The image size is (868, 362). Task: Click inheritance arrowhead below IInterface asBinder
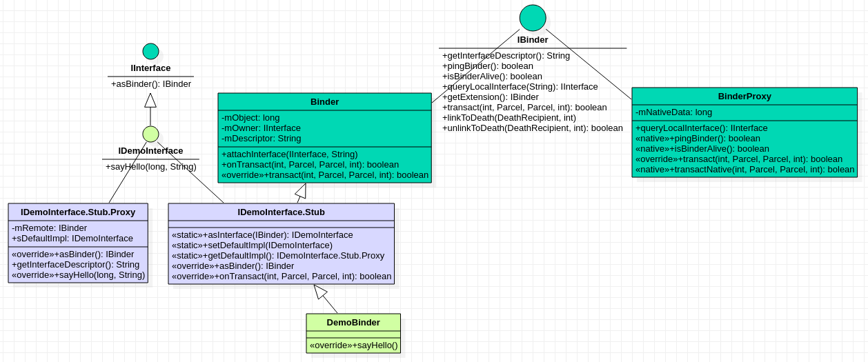(150, 101)
